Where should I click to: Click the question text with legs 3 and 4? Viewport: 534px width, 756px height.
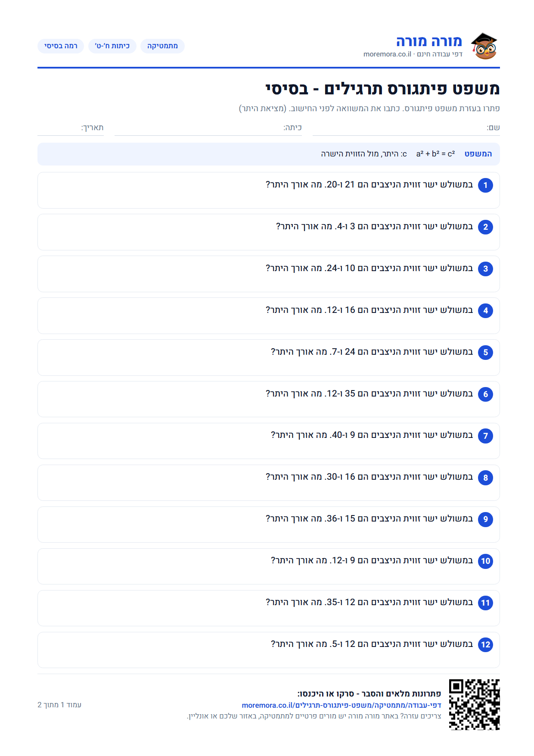tap(374, 227)
